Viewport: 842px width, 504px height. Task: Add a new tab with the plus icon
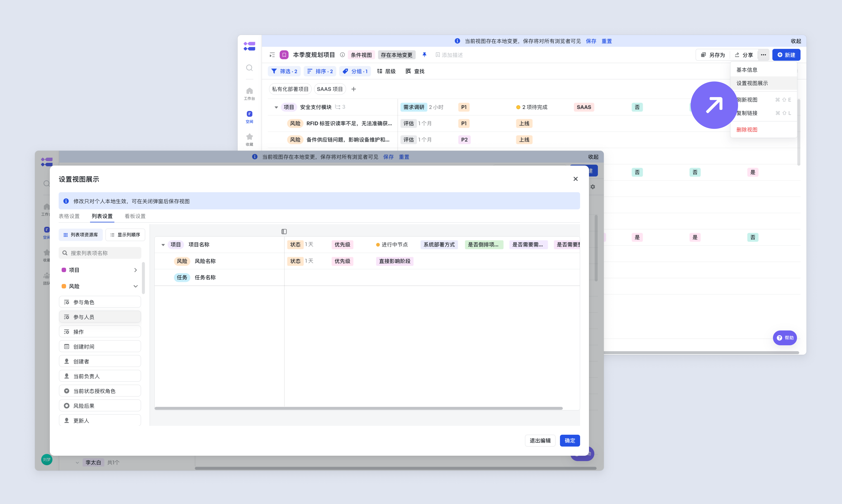click(354, 89)
